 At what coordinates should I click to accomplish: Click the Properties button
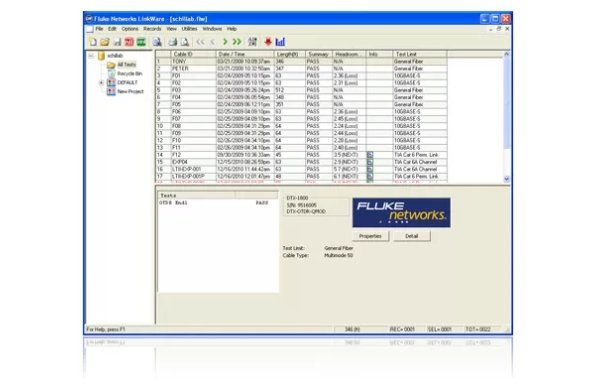(370, 236)
